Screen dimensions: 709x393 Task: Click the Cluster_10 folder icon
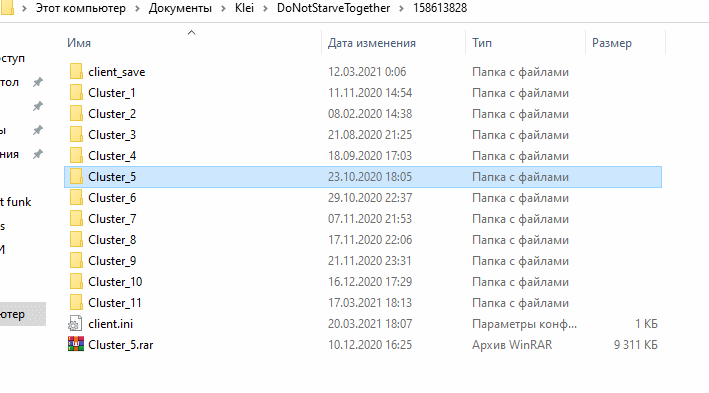coord(76,282)
